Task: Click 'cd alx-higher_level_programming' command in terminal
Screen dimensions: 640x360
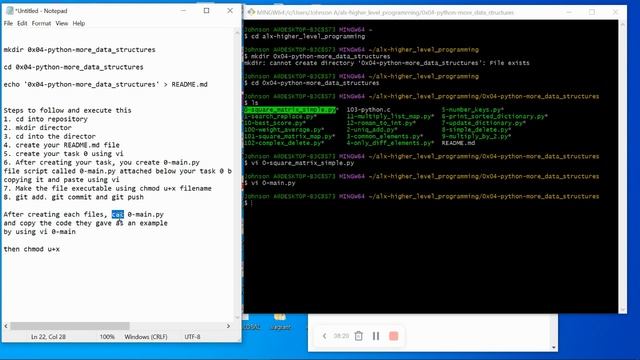Action: point(308,37)
